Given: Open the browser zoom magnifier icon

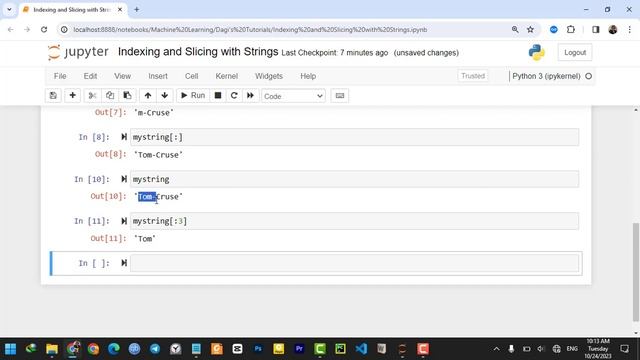Looking at the screenshot, I should (515, 29).
